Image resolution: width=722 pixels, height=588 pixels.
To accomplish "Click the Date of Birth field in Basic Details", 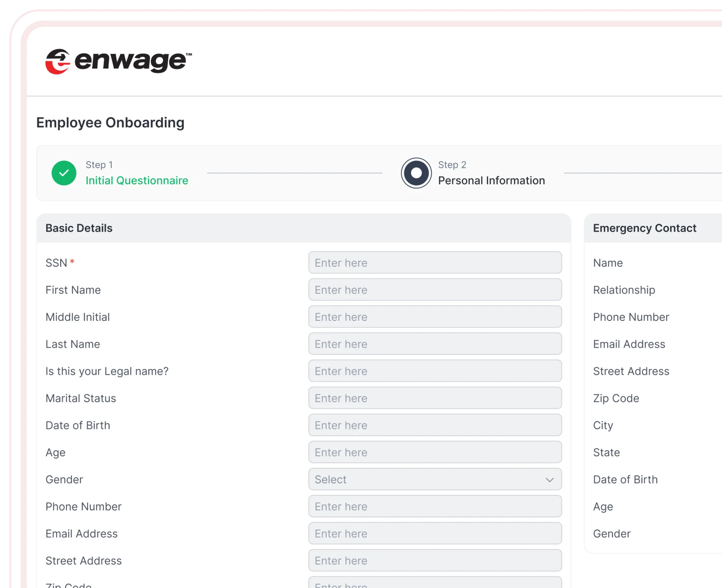I will [435, 425].
